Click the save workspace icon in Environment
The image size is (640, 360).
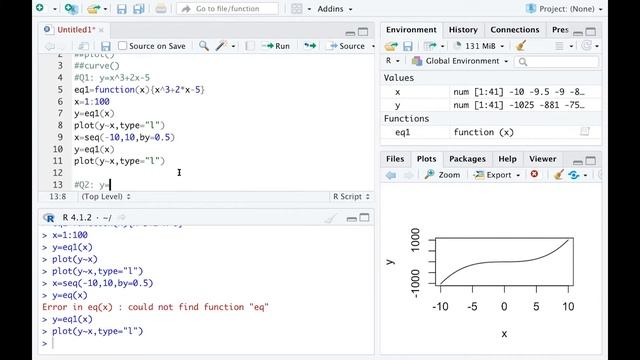[407, 46]
